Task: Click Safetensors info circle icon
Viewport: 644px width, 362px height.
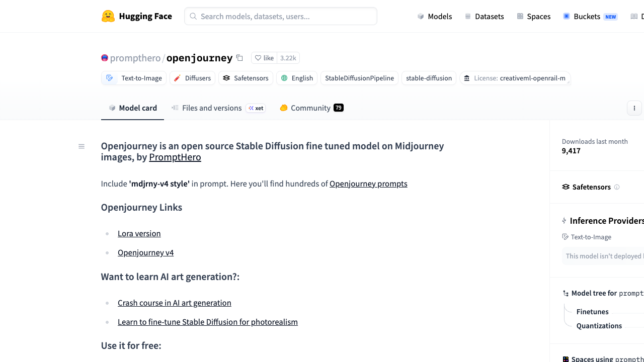Action: click(x=617, y=187)
